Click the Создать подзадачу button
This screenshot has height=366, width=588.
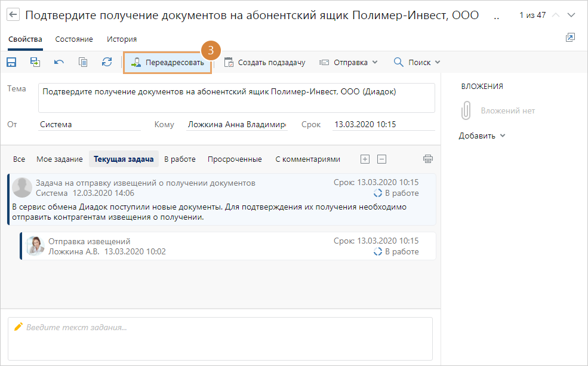[x=264, y=62]
